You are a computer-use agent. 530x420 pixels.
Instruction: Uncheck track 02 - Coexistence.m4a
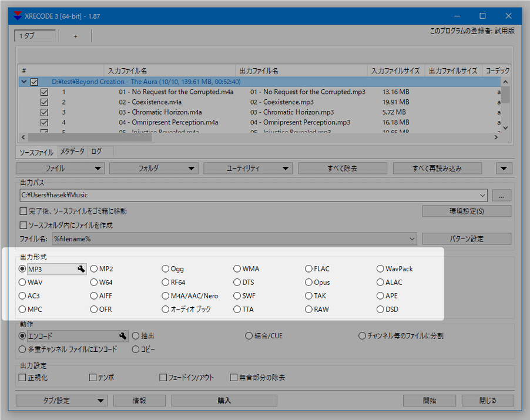(x=44, y=102)
